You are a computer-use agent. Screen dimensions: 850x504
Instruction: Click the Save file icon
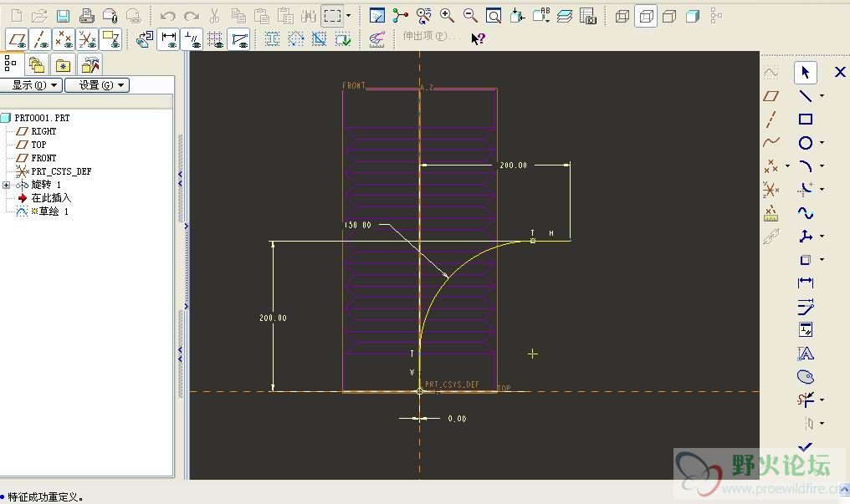[x=63, y=16]
